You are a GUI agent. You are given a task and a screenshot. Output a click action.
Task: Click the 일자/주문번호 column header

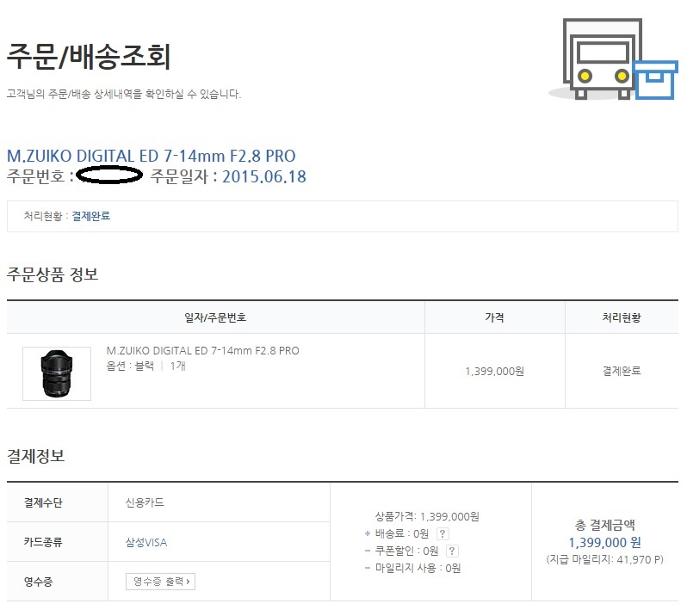215,317
